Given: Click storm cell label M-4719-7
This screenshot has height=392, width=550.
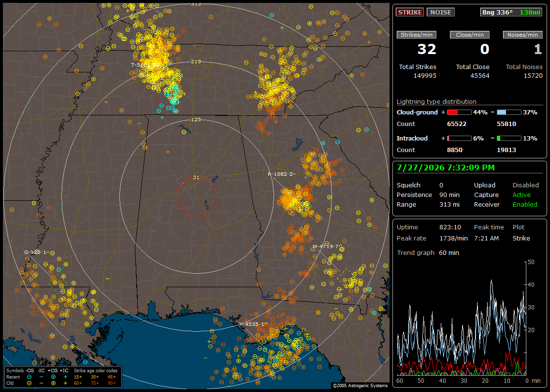Looking at the screenshot, I should [x=327, y=246].
